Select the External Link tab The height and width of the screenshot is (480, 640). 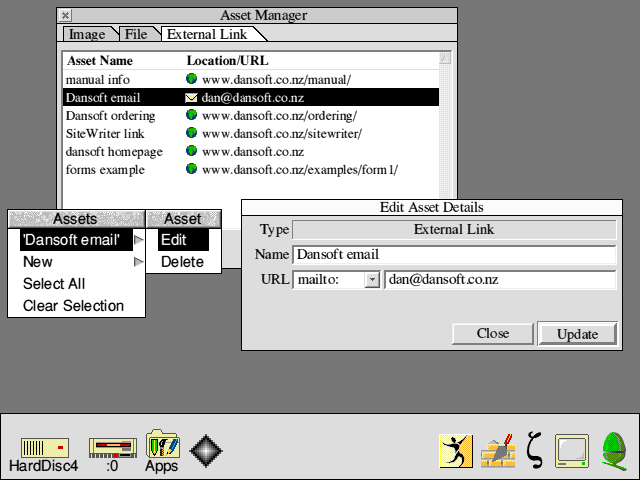207,34
